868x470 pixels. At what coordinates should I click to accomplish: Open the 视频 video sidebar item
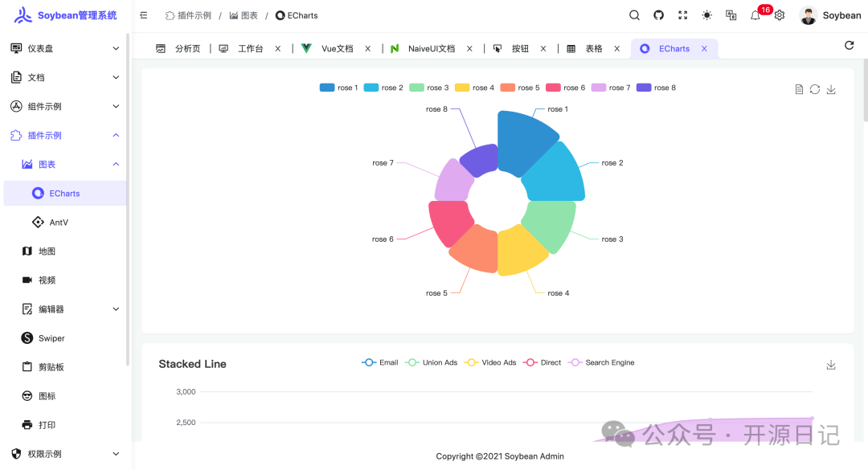(65, 280)
